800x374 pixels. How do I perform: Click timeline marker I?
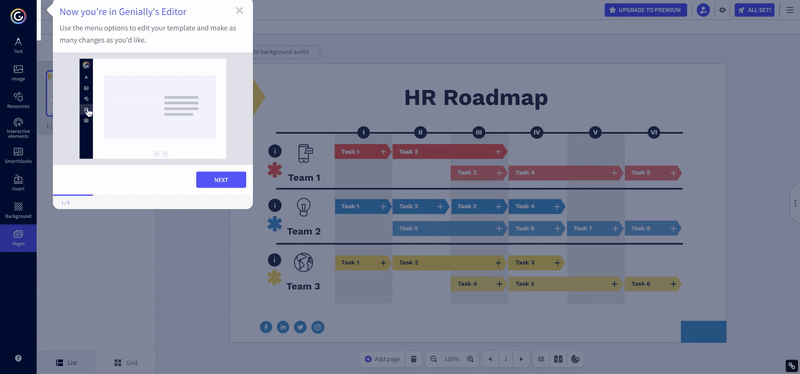(x=363, y=133)
